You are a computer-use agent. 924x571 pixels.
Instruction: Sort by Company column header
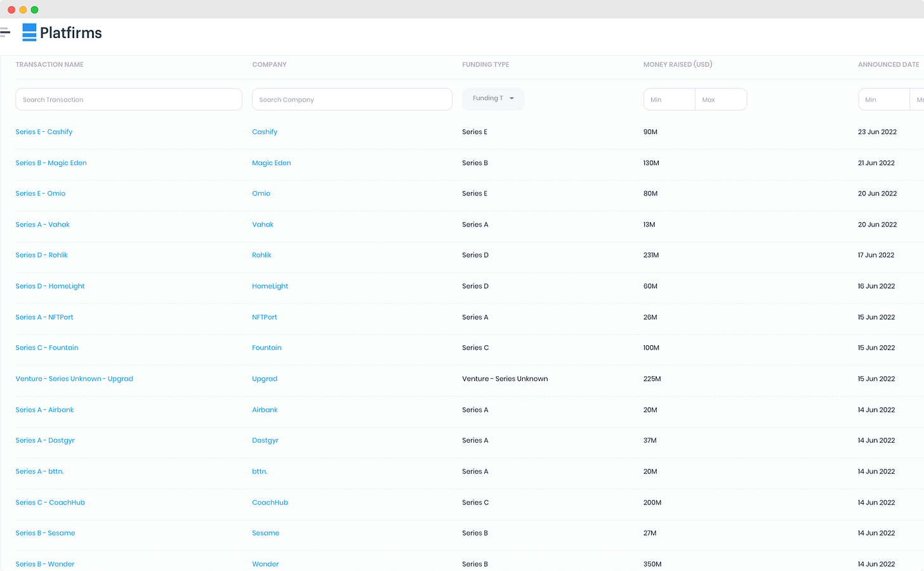(x=270, y=65)
